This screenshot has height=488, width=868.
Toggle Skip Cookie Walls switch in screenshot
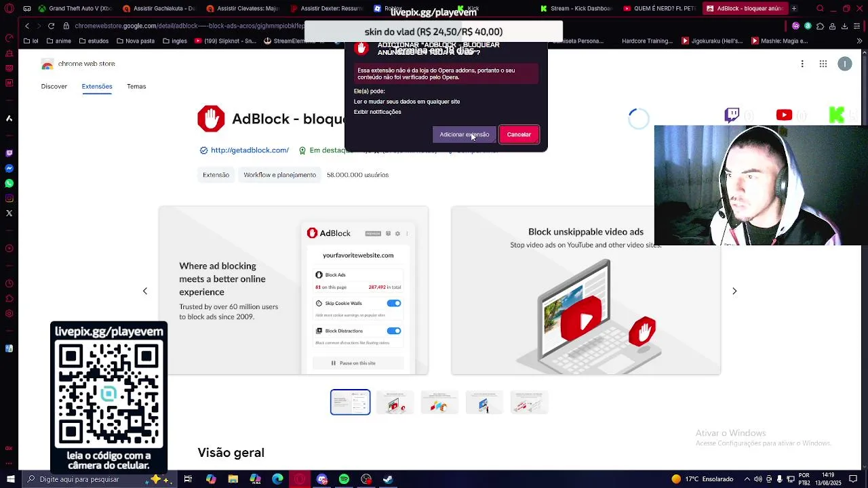pyautogui.click(x=394, y=304)
